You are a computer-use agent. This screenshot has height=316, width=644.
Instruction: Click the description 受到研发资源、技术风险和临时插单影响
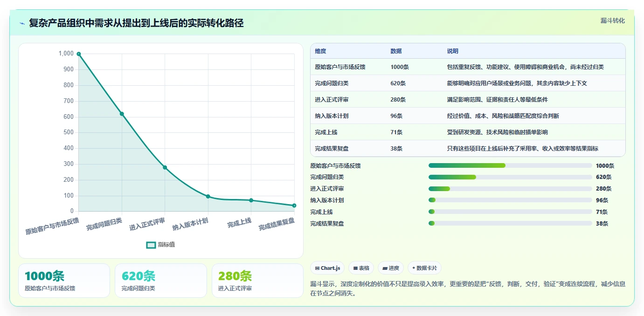497,132
